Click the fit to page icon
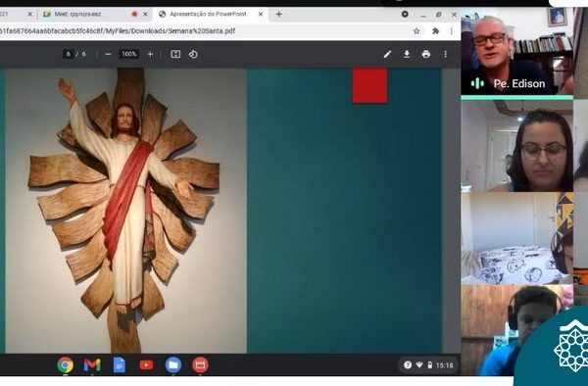Screen dimensions: 588x386 pos(175,54)
